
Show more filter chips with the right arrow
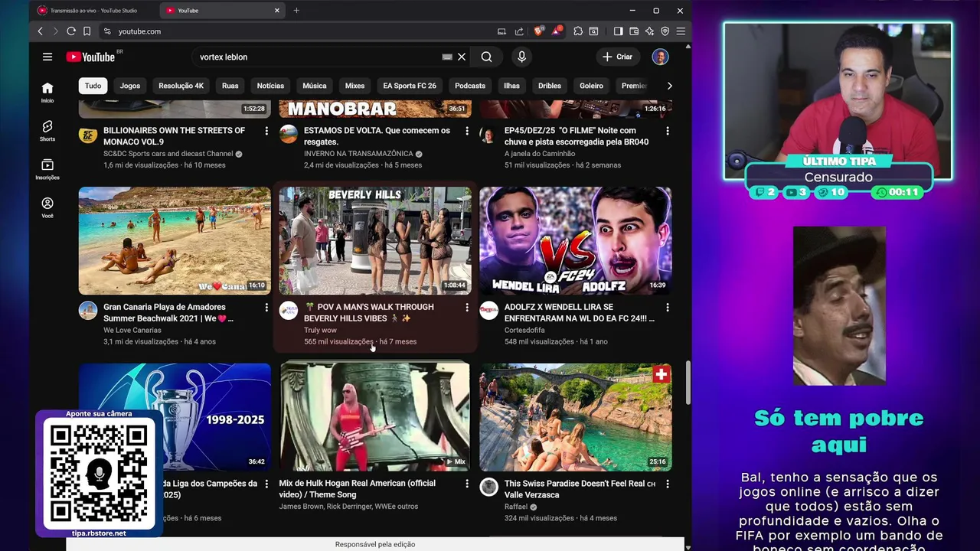click(669, 86)
